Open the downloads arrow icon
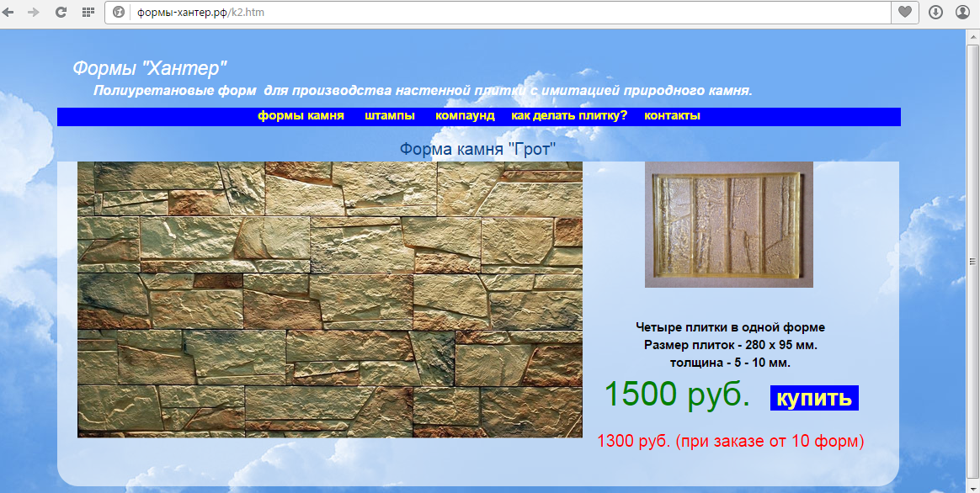980x493 pixels. point(935,12)
